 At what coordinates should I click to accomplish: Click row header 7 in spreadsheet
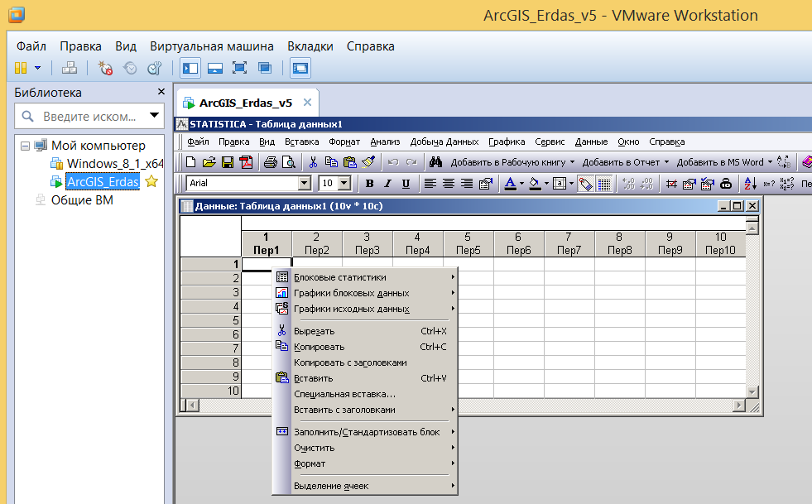tap(210, 348)
